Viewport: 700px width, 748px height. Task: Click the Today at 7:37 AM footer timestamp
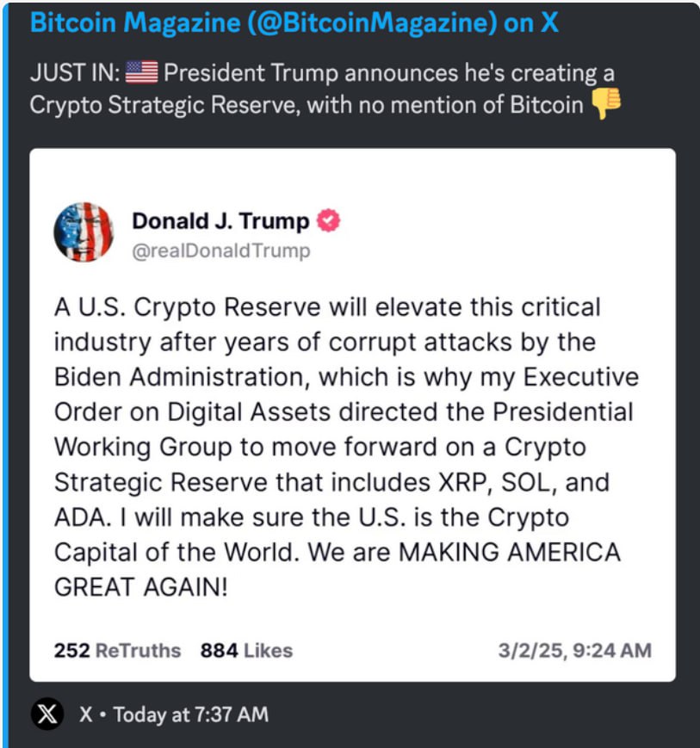pyautogui.click(x=190, y=714)
